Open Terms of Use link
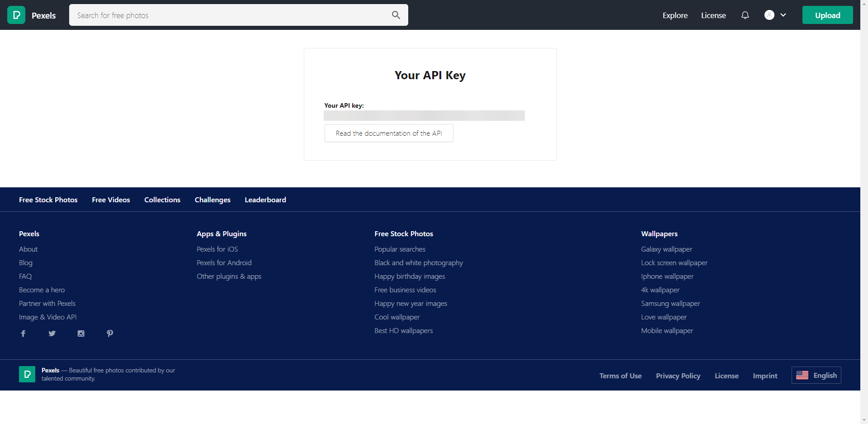Viewport: 868px width, 424px height. [x=621, y=376]
